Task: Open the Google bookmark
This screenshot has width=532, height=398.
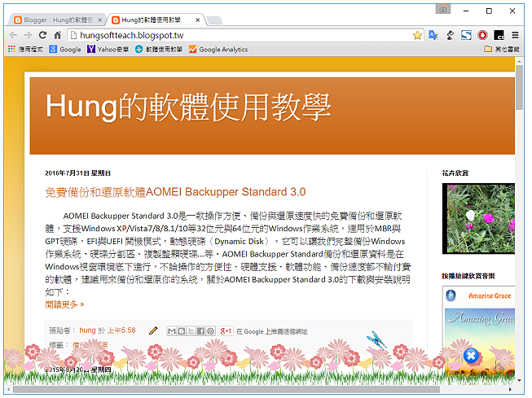Action: point(65,49)
